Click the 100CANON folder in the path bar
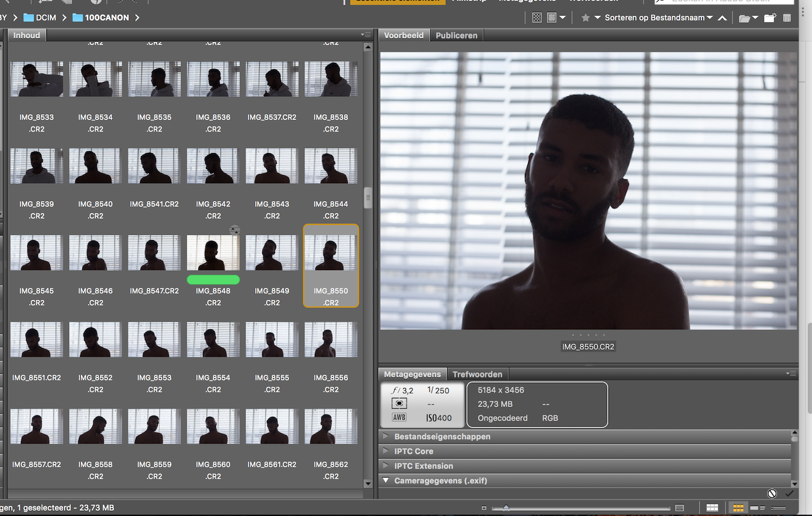This screenshot has height=516, width=812. point(100,18)
